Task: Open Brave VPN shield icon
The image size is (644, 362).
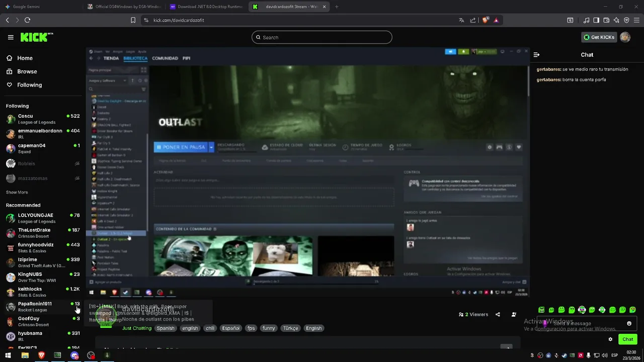Action: 626,20
